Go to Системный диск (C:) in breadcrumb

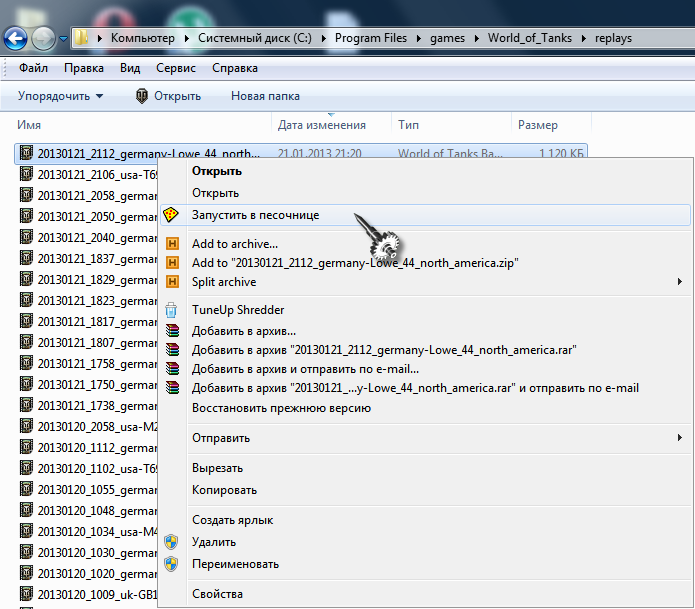coord(255,38)
